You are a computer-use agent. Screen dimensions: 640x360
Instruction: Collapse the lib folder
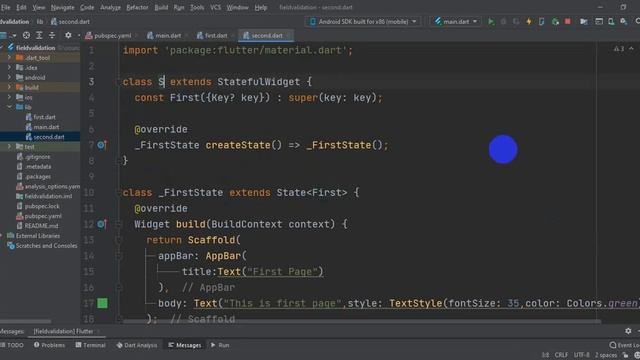pos(9,107)
